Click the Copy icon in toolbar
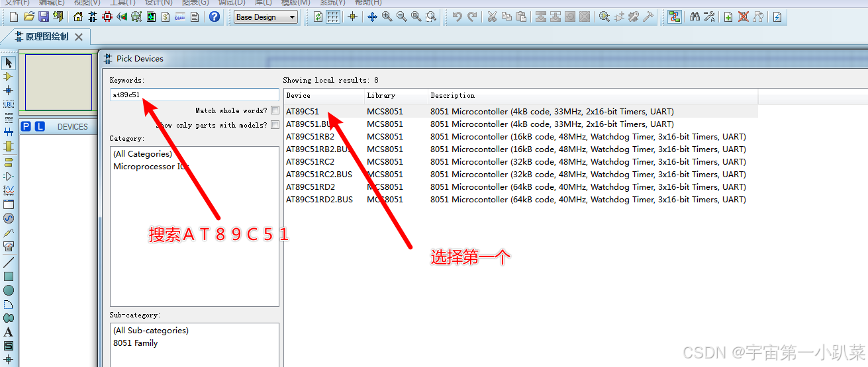 click(x=506, y=17)
